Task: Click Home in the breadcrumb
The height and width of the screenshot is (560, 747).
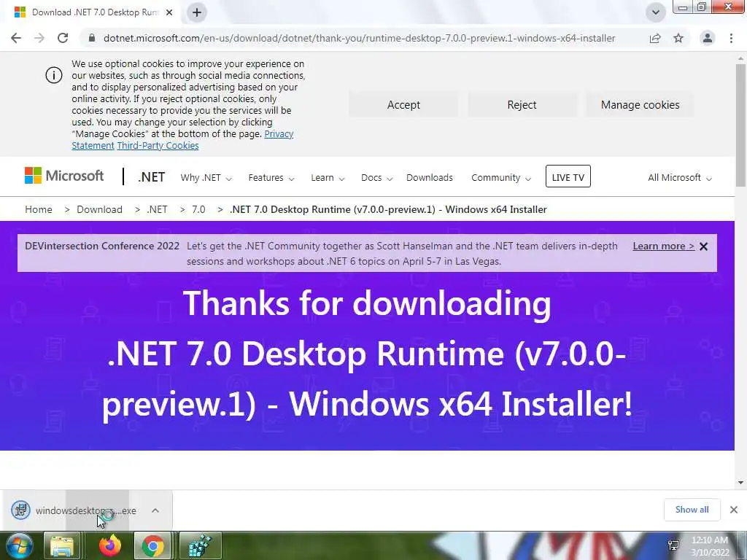Action: 39,209
